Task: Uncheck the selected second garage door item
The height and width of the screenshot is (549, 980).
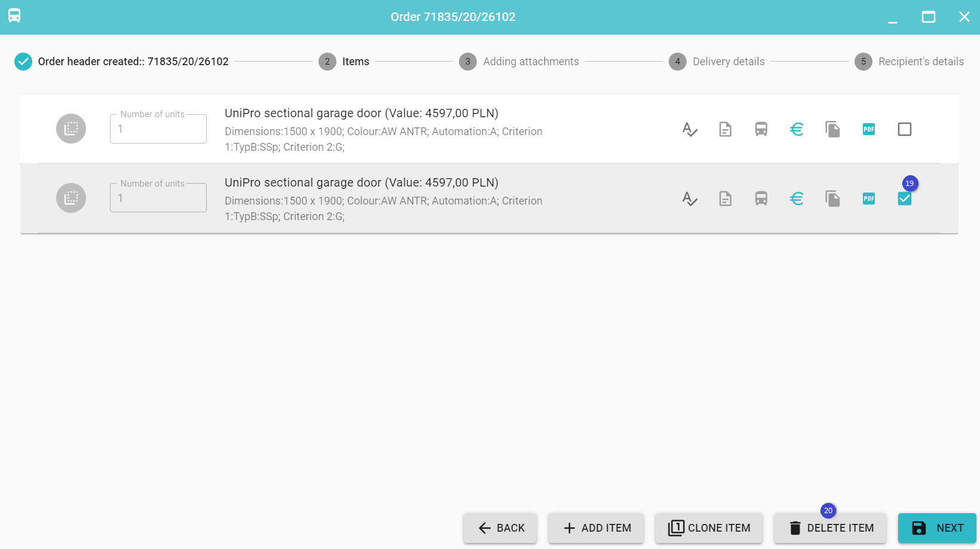Action: point(905,199)
